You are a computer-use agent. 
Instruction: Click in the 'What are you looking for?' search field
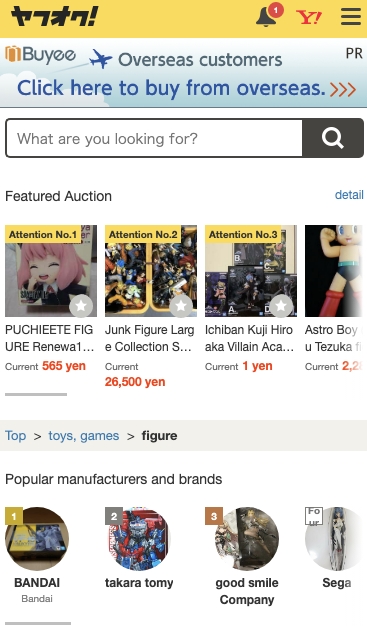click(154, 139)
